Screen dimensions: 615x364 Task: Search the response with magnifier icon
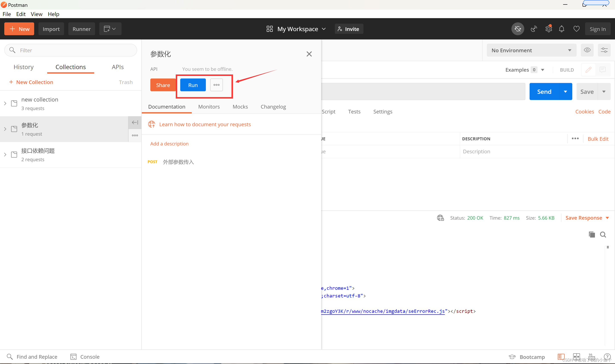pos(603,235)
